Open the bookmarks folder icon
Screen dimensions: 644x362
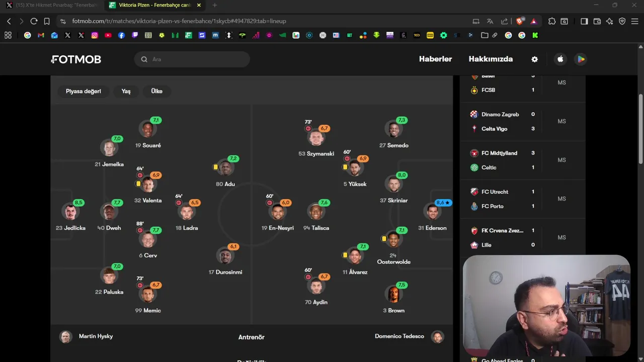(x=485, y=35)
